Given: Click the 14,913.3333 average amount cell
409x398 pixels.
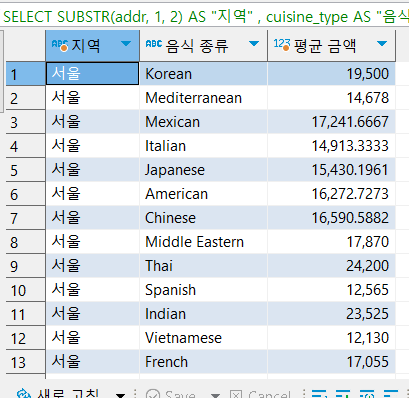Looking at the screenshot, I should click(332, 146).
